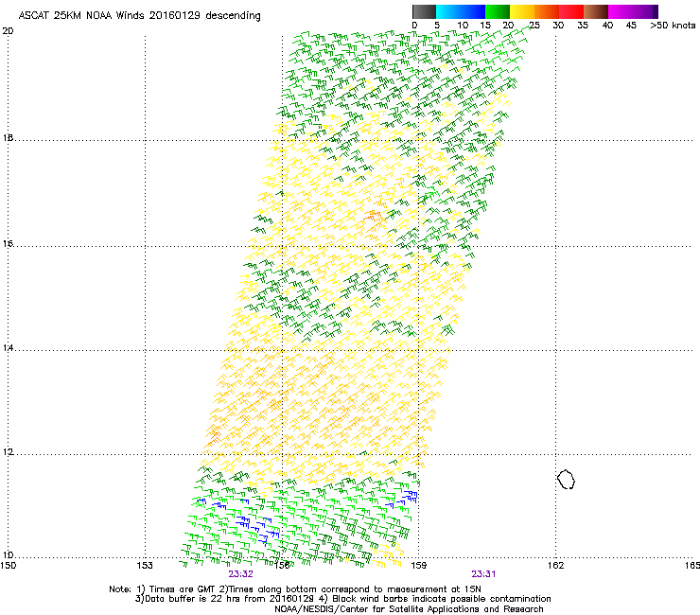Screen dimensions: 700x615
Task: Click the longitude label 153
Action: [145, 566]
